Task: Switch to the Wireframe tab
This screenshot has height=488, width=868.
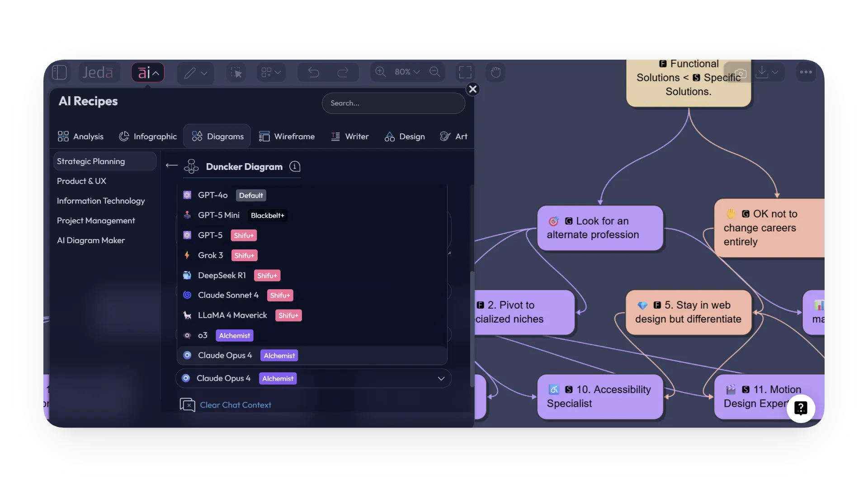Action: coord(288,136)
